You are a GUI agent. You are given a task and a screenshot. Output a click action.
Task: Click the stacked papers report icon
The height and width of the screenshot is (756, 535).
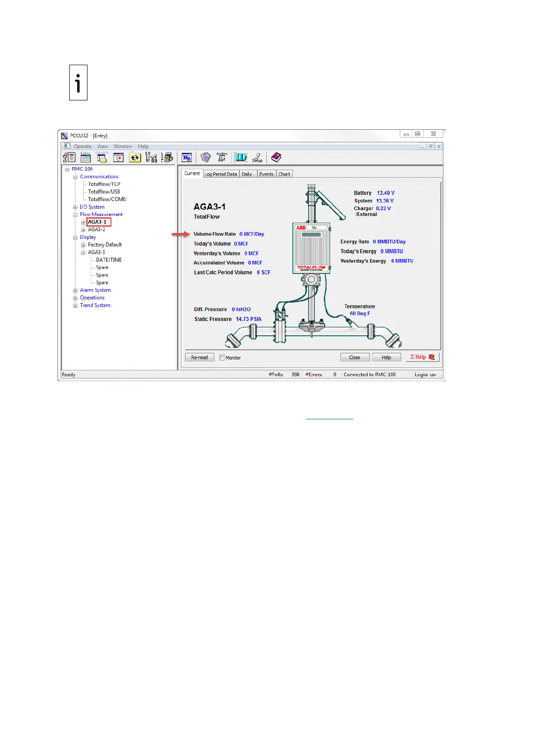pyautogui.click(x=205, y=157)
